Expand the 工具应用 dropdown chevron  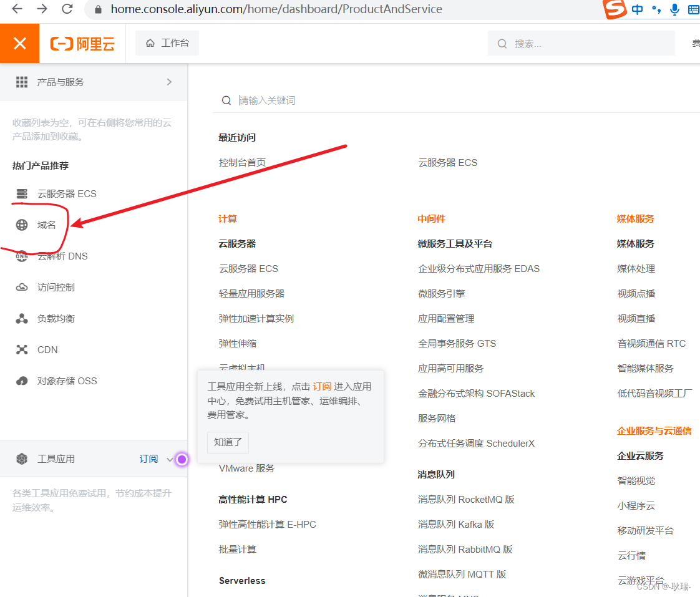click(170, 460)
